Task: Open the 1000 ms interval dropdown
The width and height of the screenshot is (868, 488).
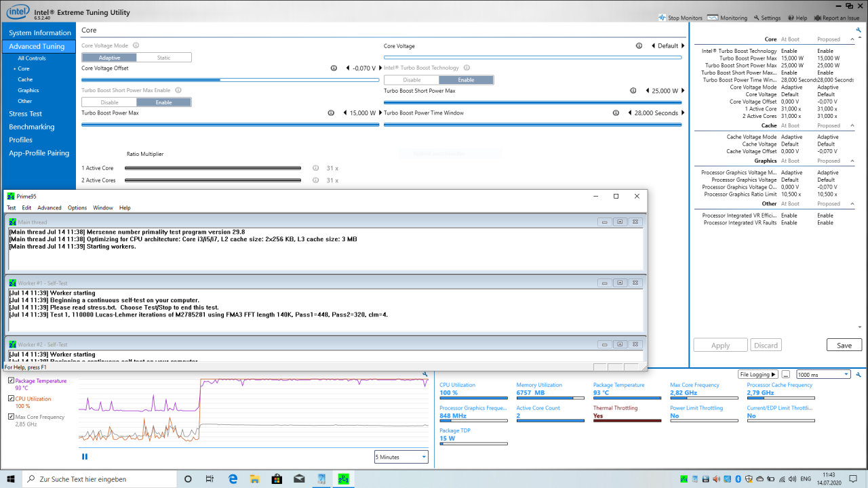Action: [x=823, y=374]
